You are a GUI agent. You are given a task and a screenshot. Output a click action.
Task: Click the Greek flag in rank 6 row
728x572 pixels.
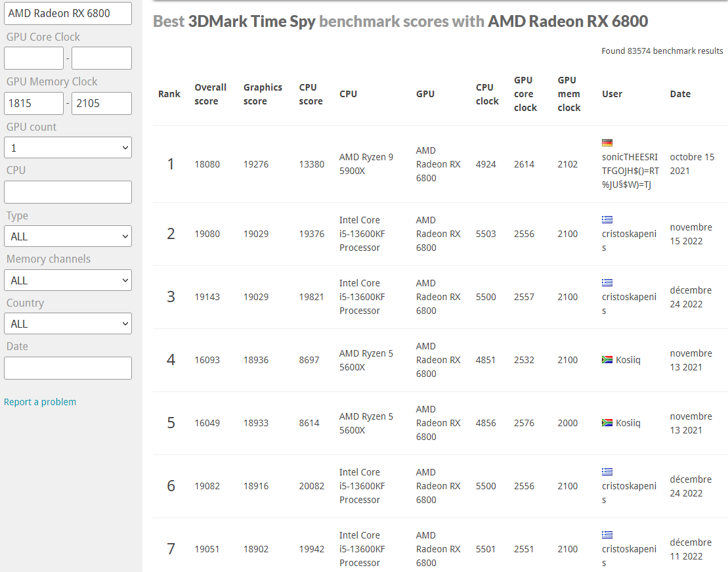click(607, 472)
